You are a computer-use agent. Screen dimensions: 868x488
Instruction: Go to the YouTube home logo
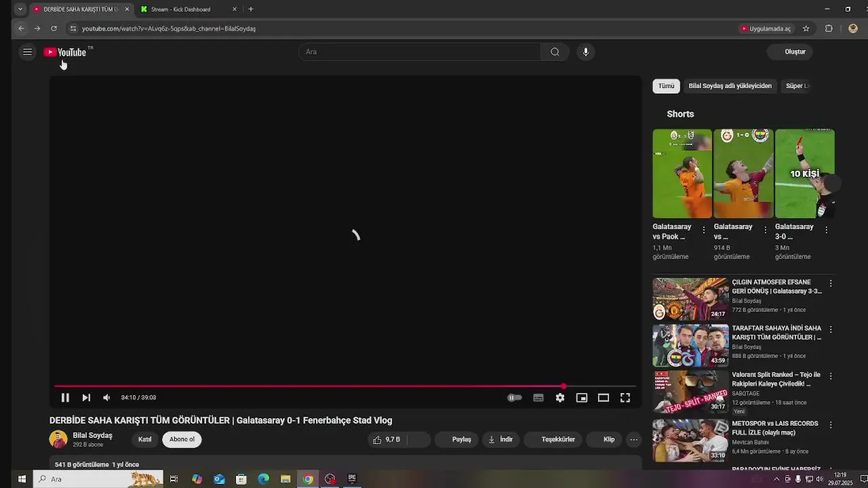tap(65, 52)
